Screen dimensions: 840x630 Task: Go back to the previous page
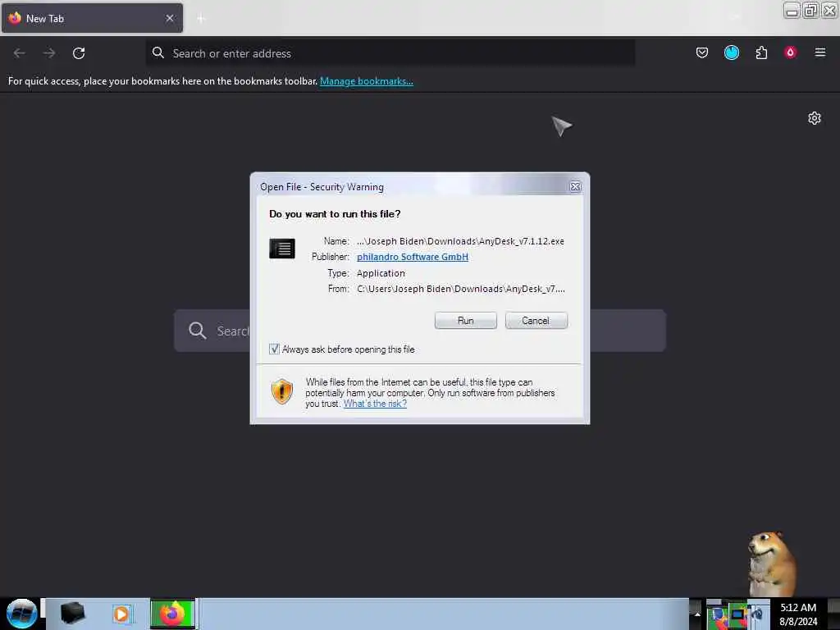pyautogui.click(x=20, y=53)
